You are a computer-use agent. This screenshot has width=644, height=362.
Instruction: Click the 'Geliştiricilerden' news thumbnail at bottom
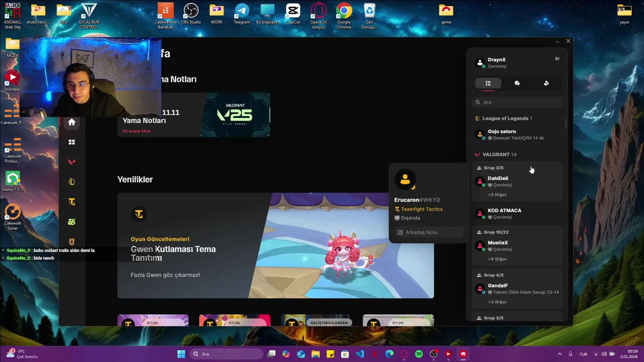[x=316, y=320]
